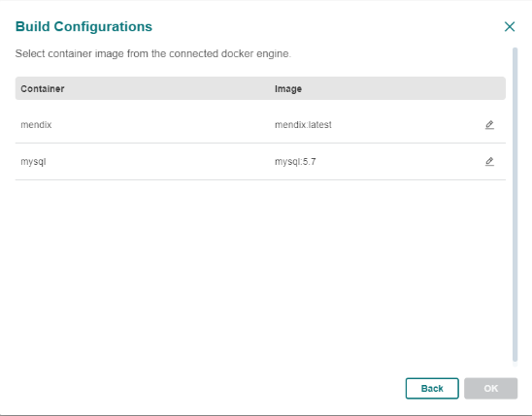The image size is (532, 416).
Task: Click the empty area below the table
Action: pyautogui.click(x=260, y=271)
